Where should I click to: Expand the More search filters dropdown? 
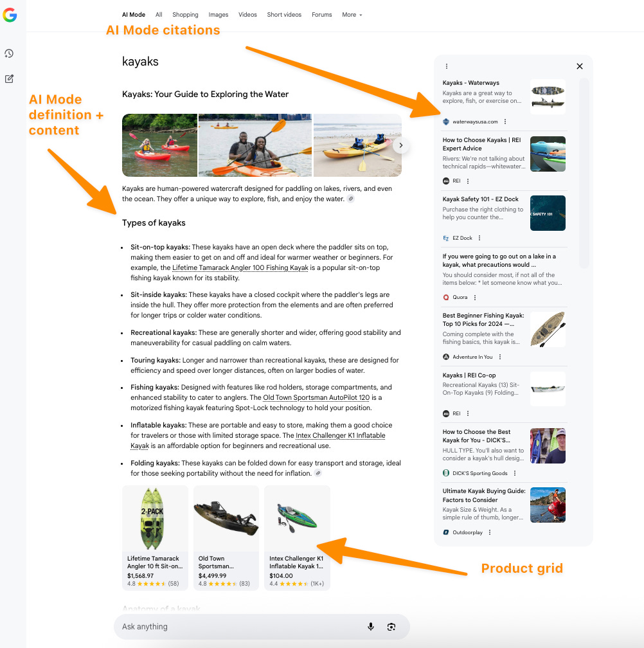352,15
